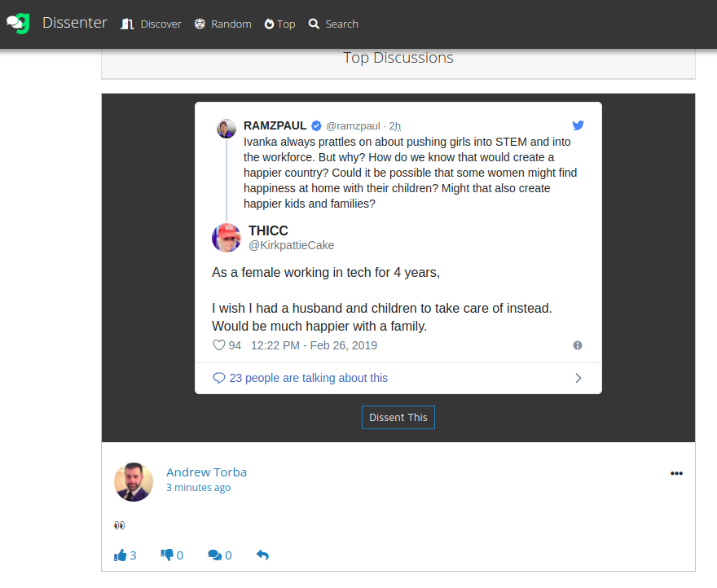Open the THICC display name

click(x=268, y=230)
